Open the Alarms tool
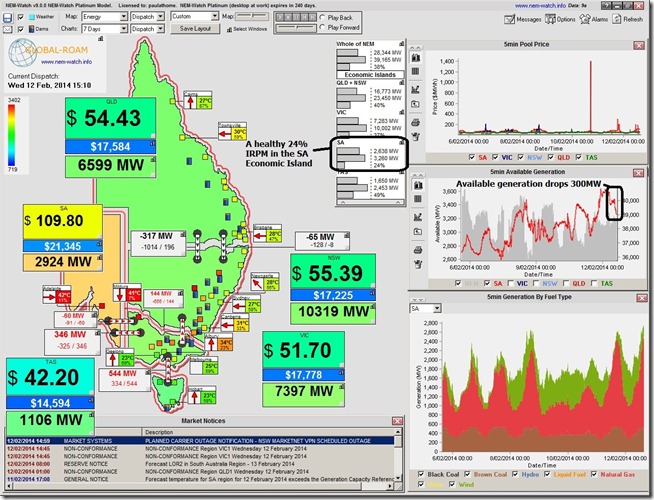Viewport: 654px width, 500px height. (x=594, y=19)
